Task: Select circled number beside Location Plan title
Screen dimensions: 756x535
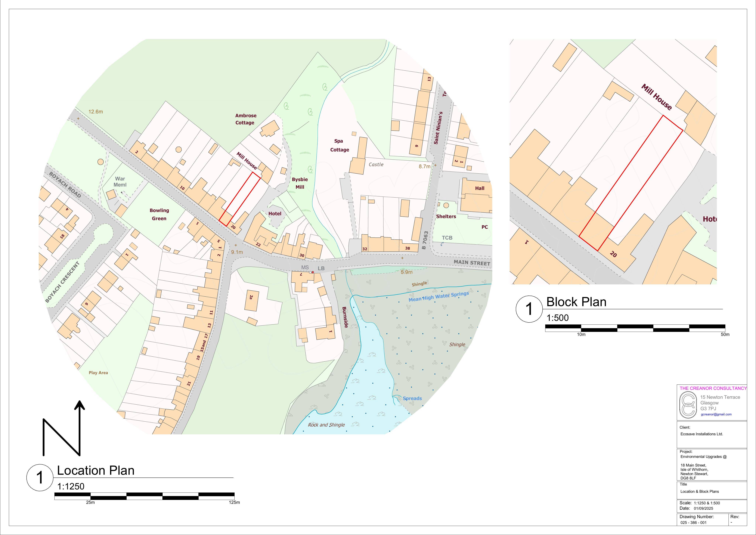Action: tap(39, 478)
